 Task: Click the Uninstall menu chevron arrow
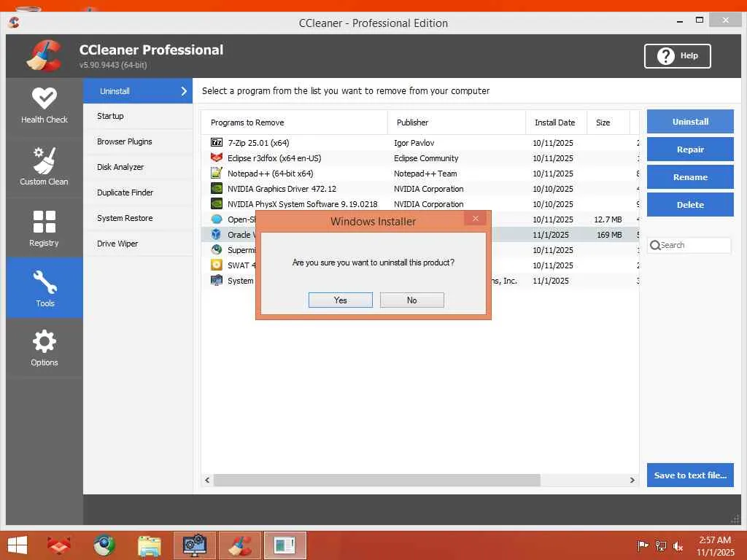tap(184, 91)
